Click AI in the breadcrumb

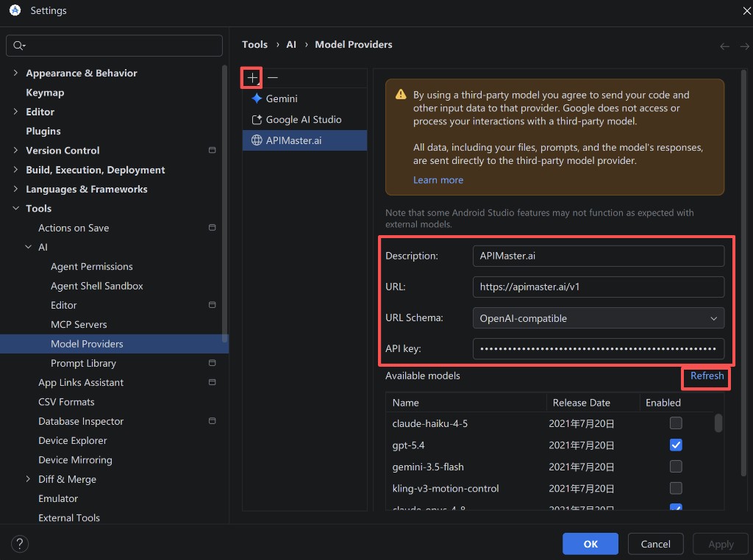(x=291, y=45)
